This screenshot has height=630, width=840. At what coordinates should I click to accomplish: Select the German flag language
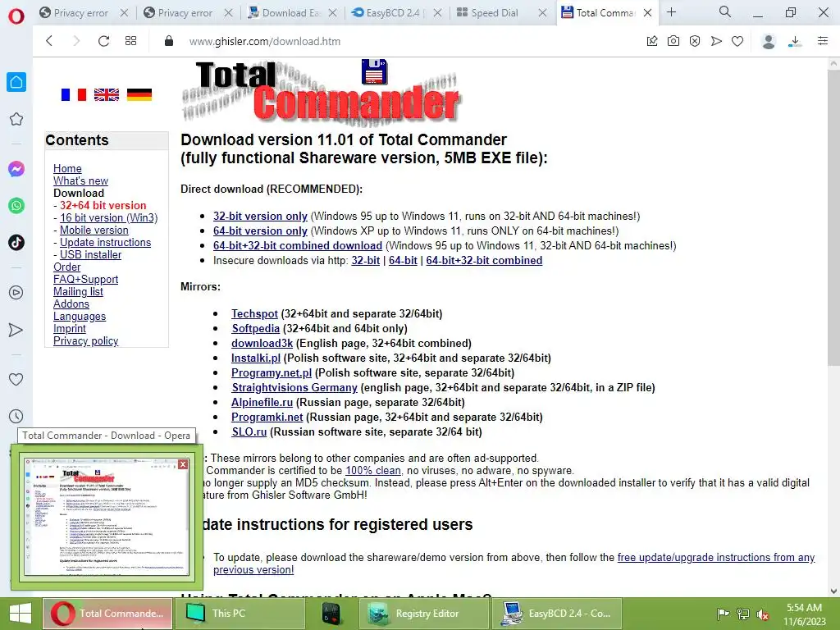point(139,95)
